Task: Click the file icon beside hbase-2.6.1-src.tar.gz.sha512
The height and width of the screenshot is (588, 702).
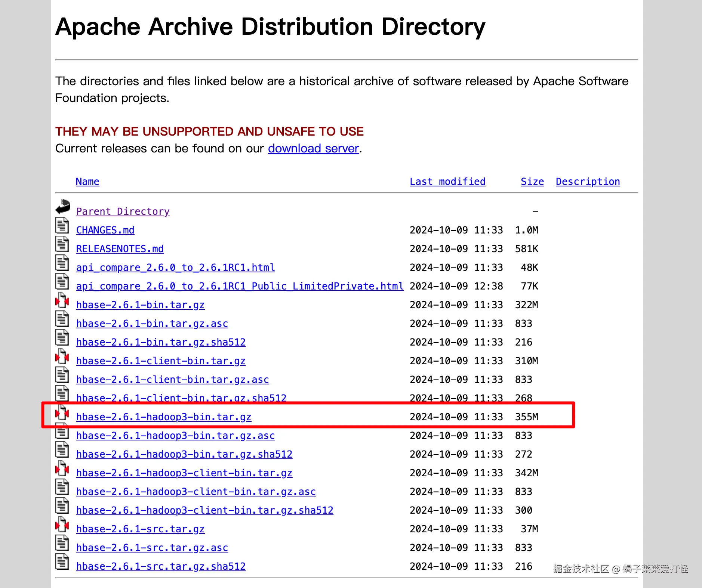Action: [62, 561]
